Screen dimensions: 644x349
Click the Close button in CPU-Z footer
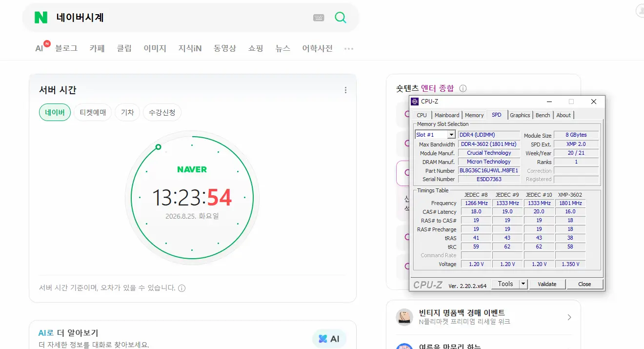584,284
